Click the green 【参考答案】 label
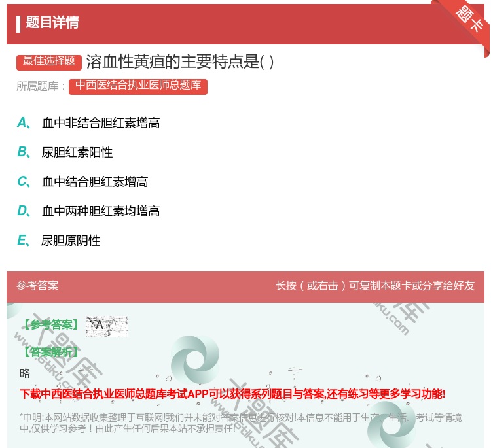The image size is (491, 448). tap(50, 325)
